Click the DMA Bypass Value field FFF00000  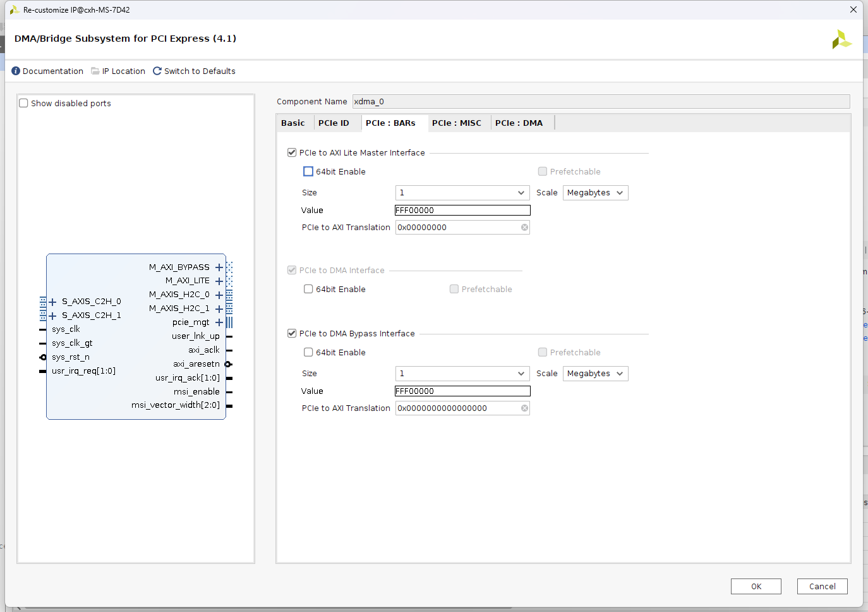pos(462,391)
